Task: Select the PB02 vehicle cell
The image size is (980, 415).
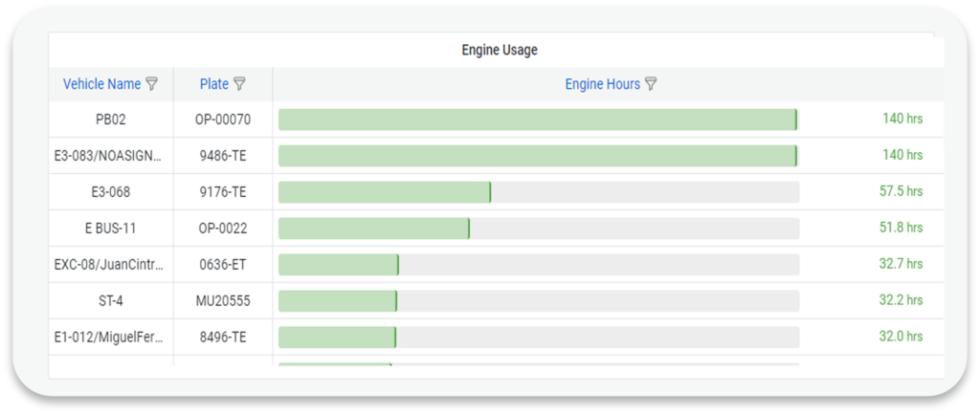Action: pos(111,120)
